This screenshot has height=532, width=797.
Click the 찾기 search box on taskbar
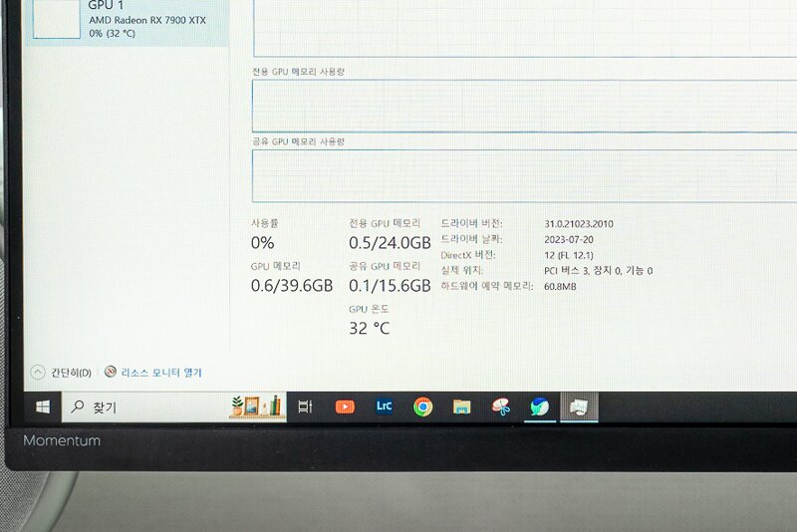(x=173, y=406)
